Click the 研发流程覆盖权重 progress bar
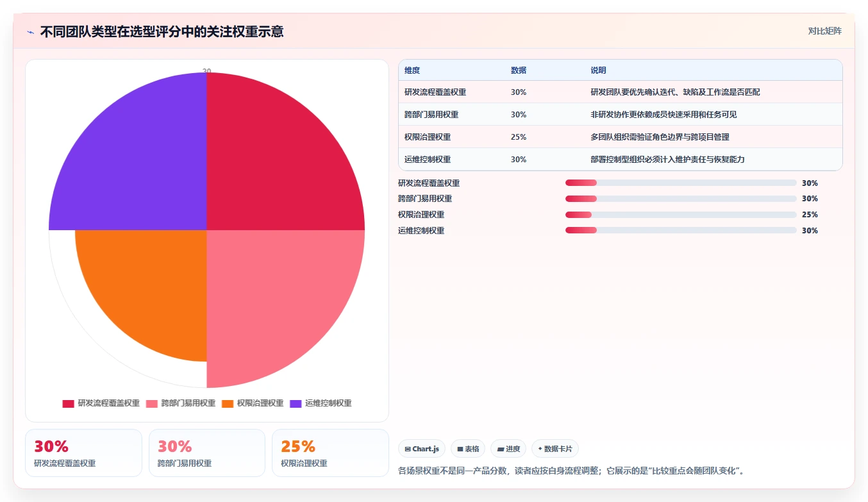Image resolution: width=868 pixels, height=502 pixels. (x=681, y=183)
